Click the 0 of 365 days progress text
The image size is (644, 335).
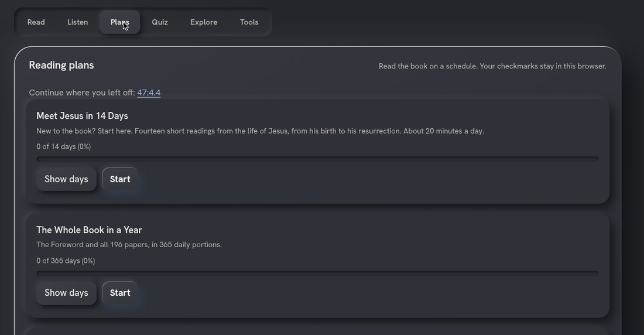coord(66,261)
